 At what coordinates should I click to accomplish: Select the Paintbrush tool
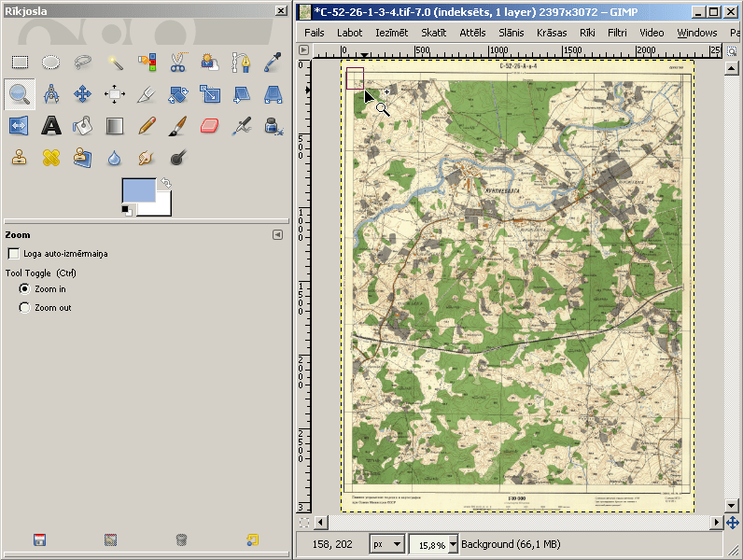(177, 126)
